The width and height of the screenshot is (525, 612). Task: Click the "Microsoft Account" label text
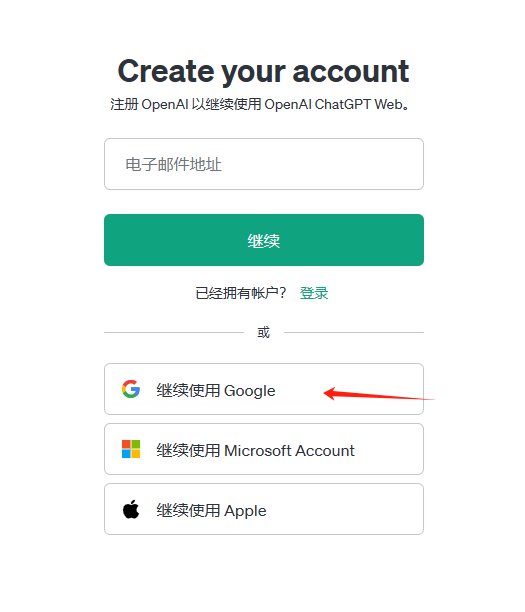(289, 451)
